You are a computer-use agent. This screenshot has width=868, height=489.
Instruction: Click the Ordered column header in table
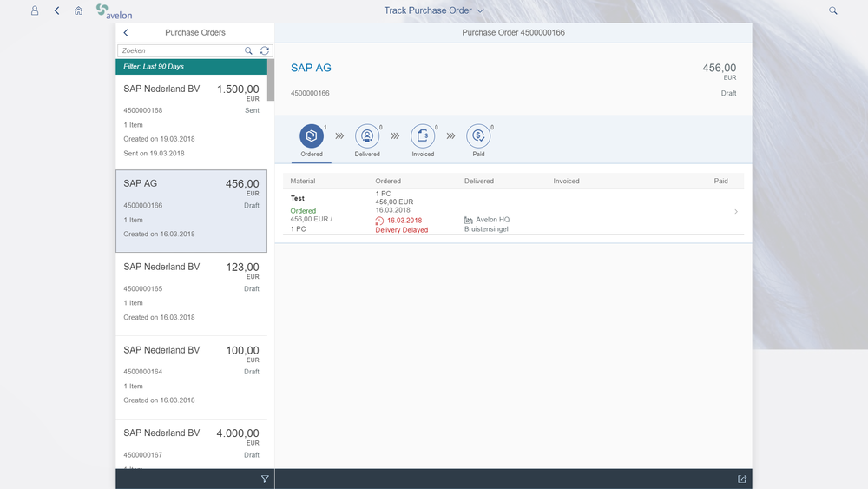click(x=388, y=181)
